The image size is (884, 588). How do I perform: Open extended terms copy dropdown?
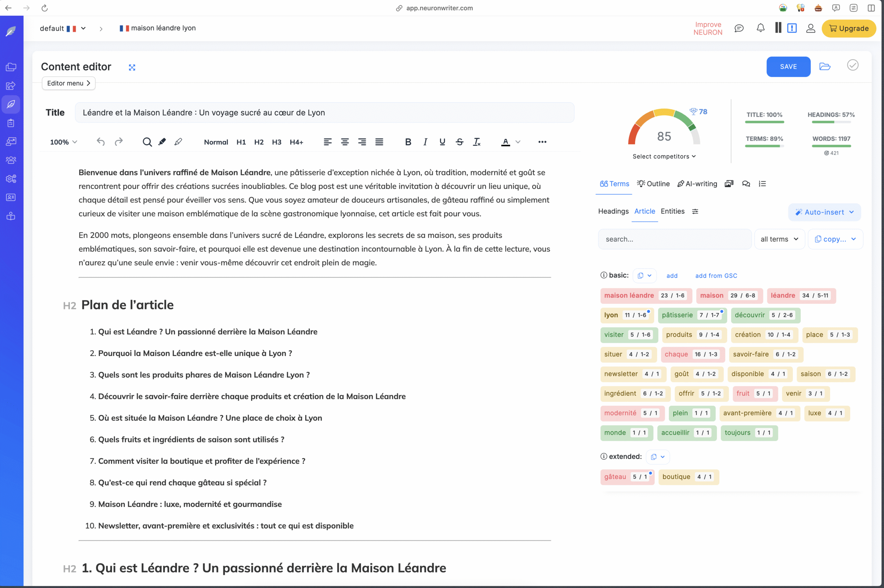[x=657, y=457]
